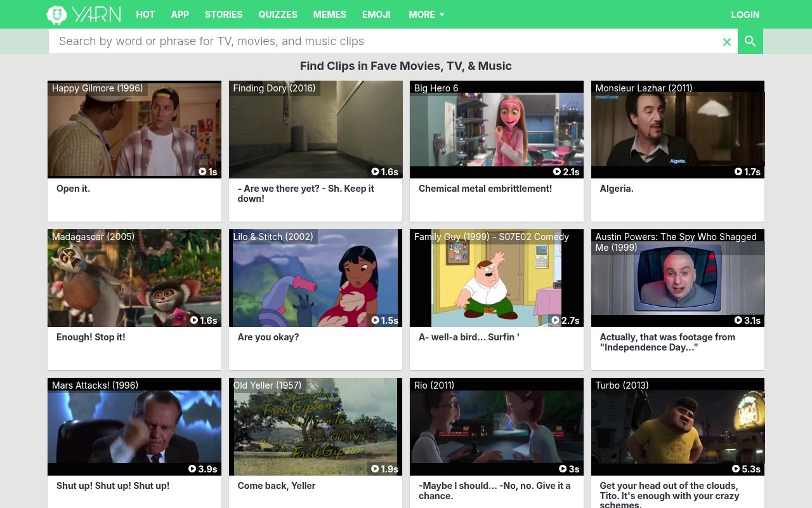This screenshot has height=508, width=812.
Task: Click play icon on Rio clip
Action: tap(563, 469)
